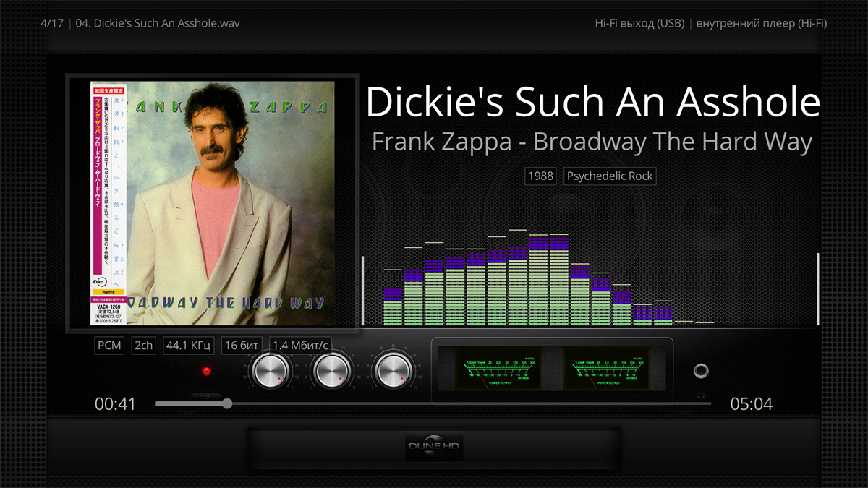Image resolution: width=868 pixels, height=488 pixels.
Task: Click the power button under the red LED
Action: point(206,395)
